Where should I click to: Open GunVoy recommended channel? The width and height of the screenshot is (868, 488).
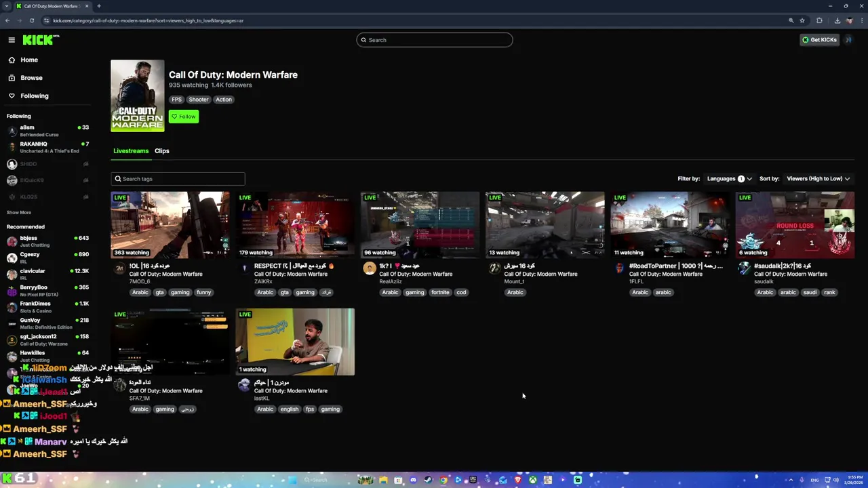point(47,323)
